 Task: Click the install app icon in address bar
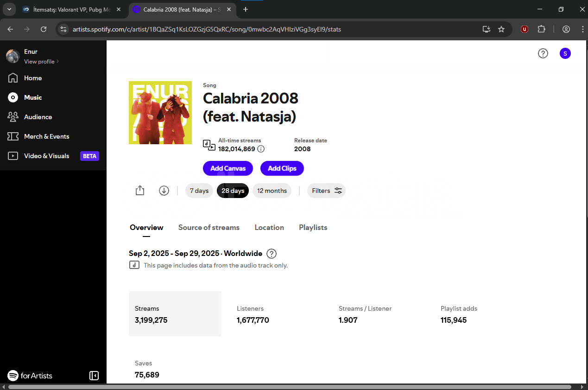tap(486, 29)
